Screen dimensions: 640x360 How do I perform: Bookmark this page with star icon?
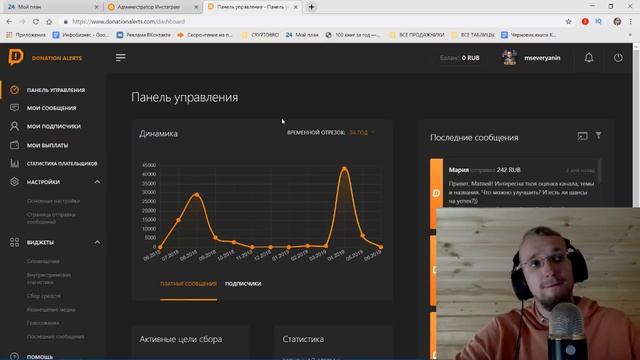pos(568,22)
